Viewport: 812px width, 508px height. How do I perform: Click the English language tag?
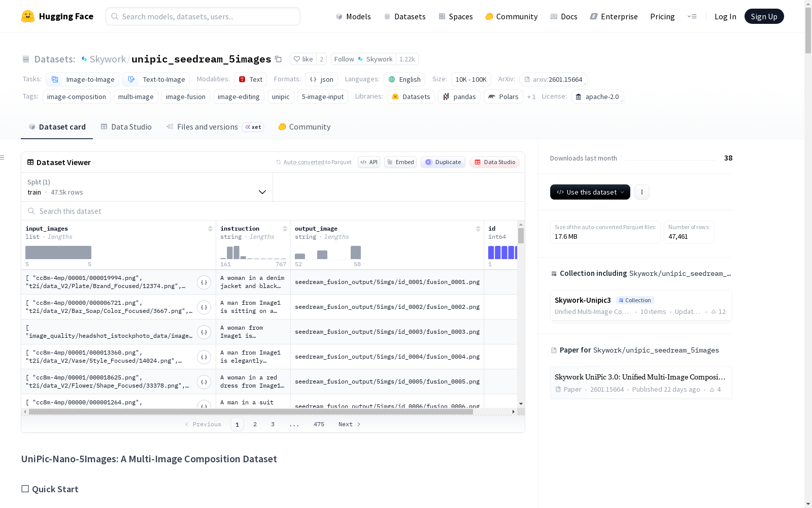point(404,79)
